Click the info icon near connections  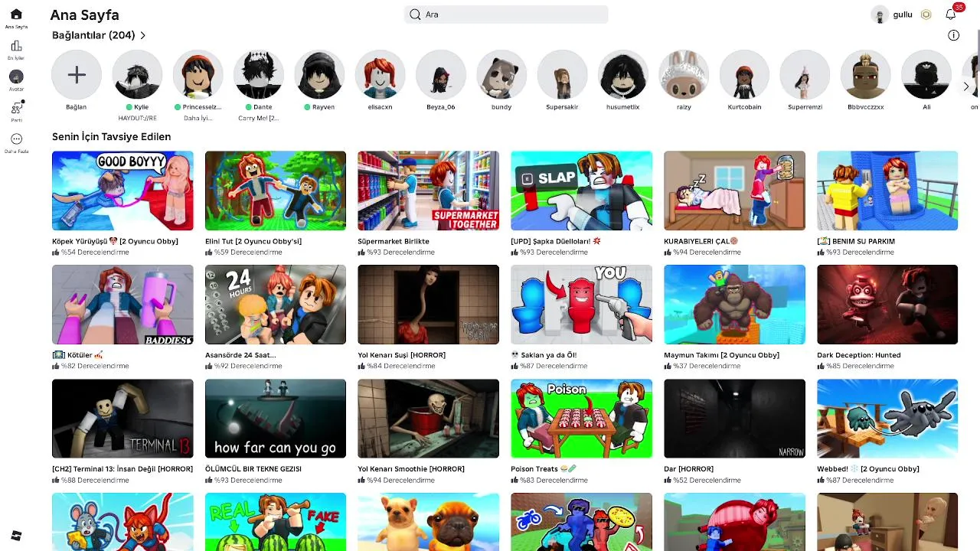[x=953, y=35]
